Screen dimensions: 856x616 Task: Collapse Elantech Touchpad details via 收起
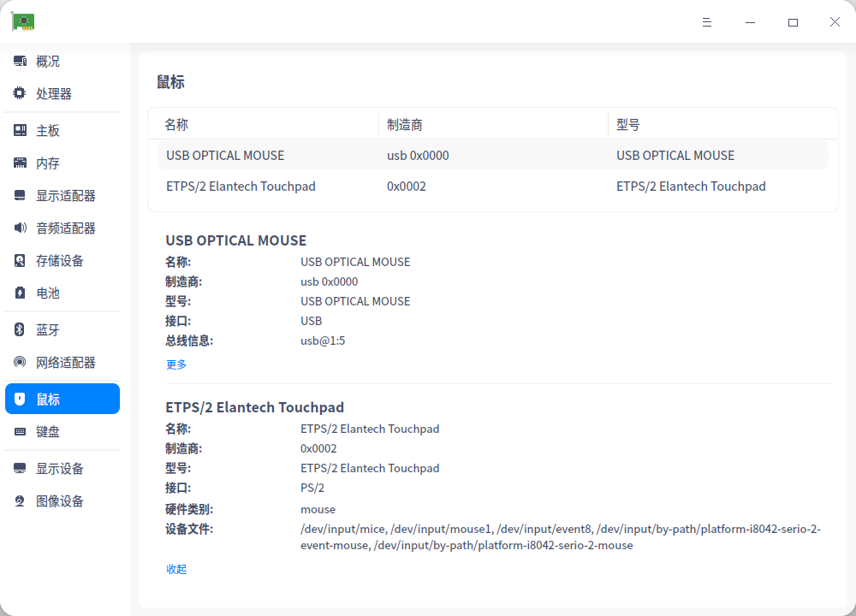tap(176, 568)
